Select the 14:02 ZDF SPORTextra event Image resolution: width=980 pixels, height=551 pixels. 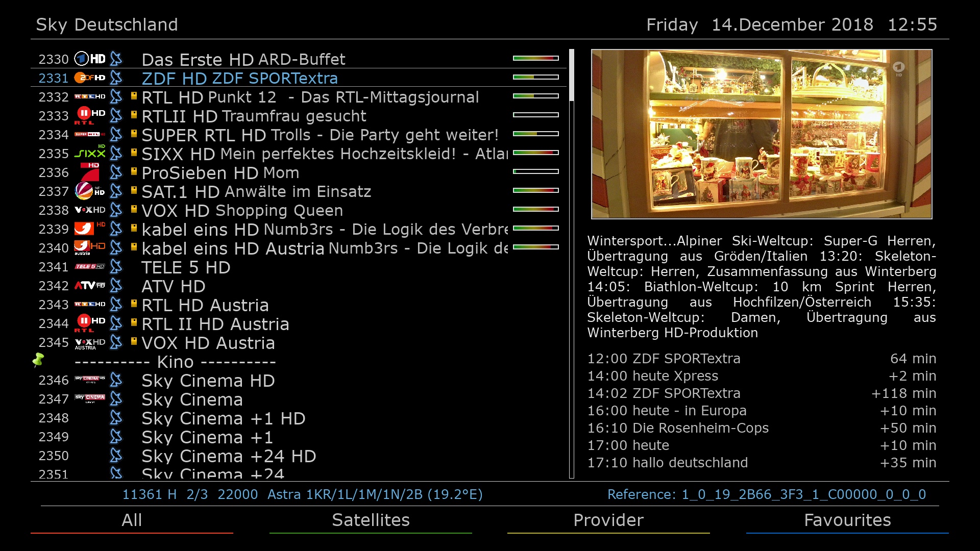point(762,393)
